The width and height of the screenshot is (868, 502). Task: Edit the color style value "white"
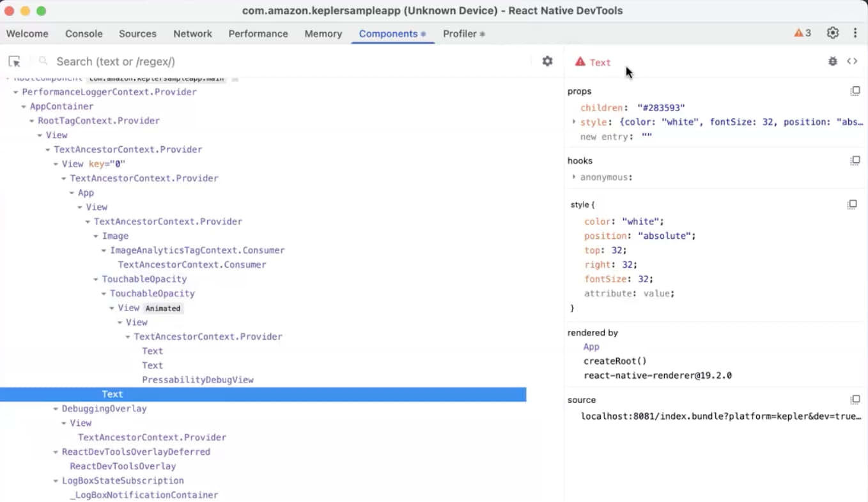coord(642,222)
